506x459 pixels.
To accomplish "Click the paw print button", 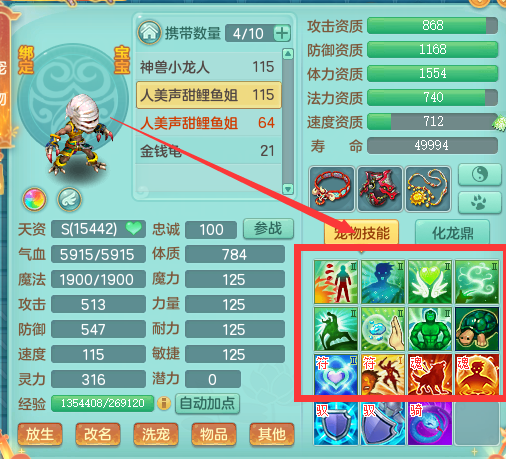I will 480,202.
